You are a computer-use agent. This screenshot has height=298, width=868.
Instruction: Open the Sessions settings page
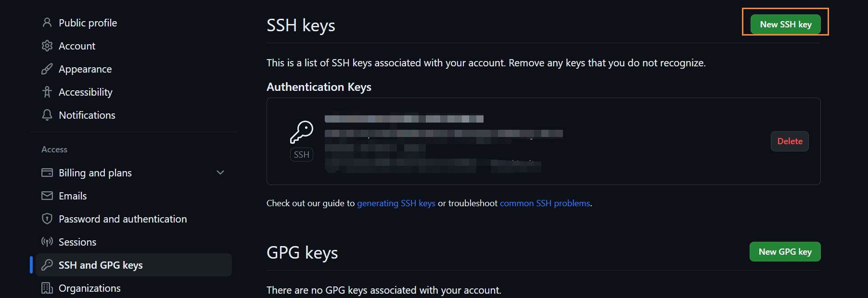77,242
